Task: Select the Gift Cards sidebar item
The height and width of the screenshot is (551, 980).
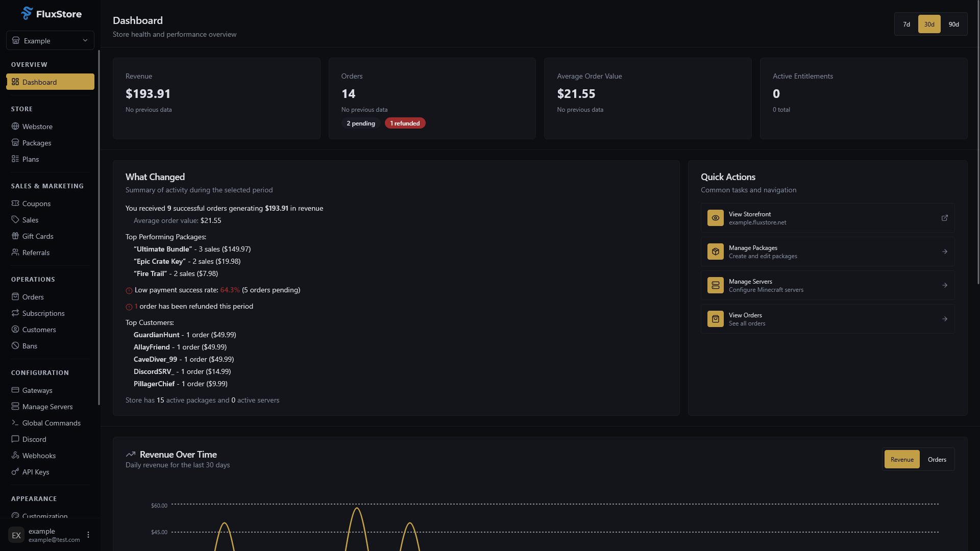Action: coord(38,236)
